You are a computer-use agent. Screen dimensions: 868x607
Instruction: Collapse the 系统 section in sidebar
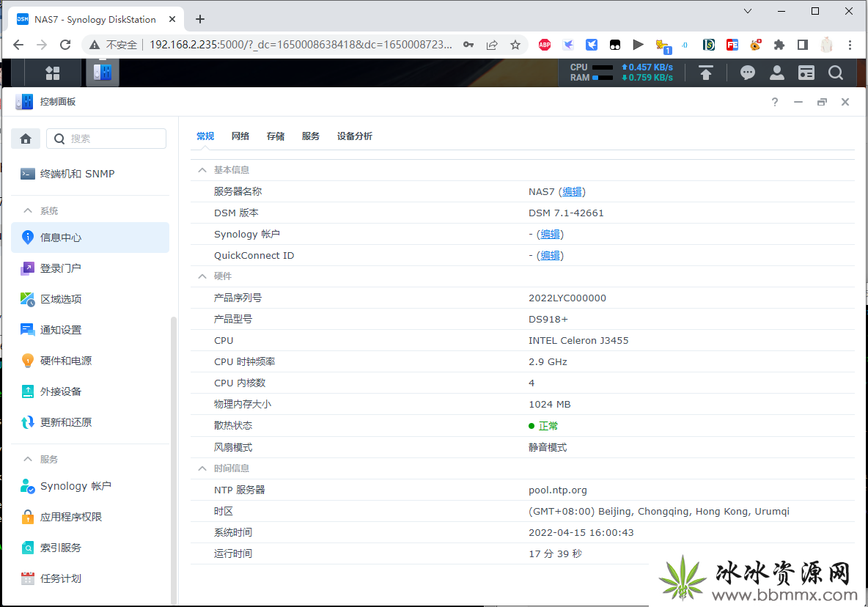point(28,211)
